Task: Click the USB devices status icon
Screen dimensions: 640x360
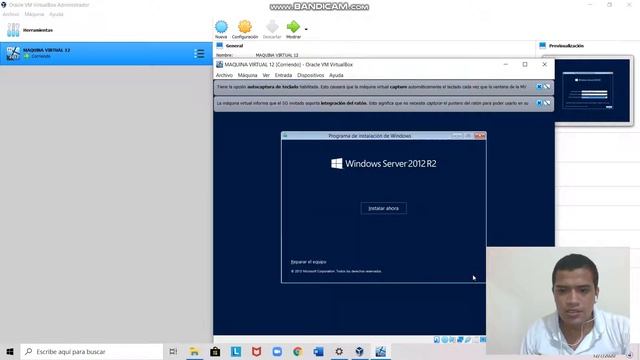Action: point(468,340)
